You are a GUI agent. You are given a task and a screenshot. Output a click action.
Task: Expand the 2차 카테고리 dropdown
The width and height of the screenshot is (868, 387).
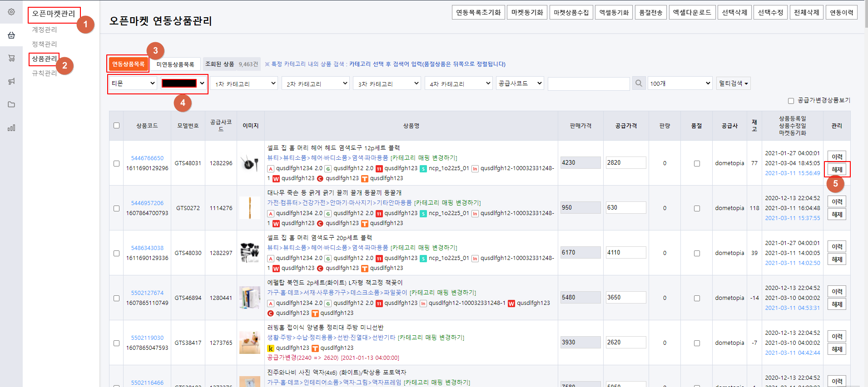click(316, 83)
